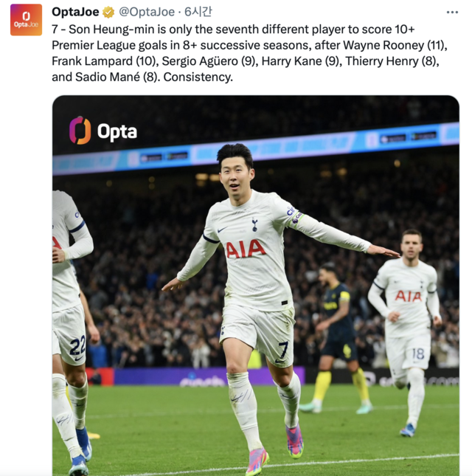This screenshot has height=476, width=472.
Task: Click the Wayne Rooney (11) mention
Action: click(395, 45)
